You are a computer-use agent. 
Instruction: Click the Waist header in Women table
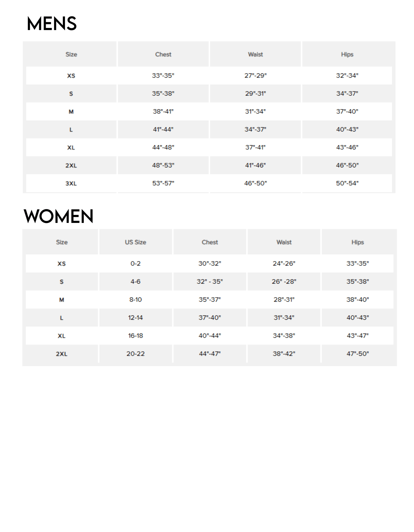point(284,242)
